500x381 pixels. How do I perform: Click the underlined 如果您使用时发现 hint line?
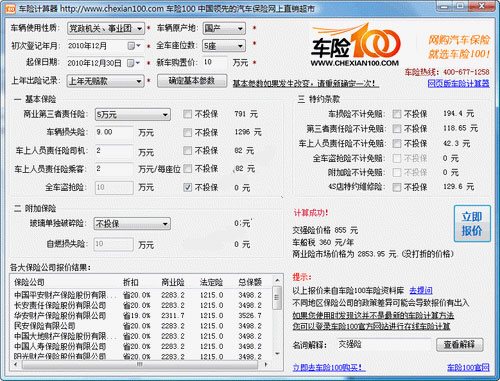pyautogui.click(x=373, y=315)
